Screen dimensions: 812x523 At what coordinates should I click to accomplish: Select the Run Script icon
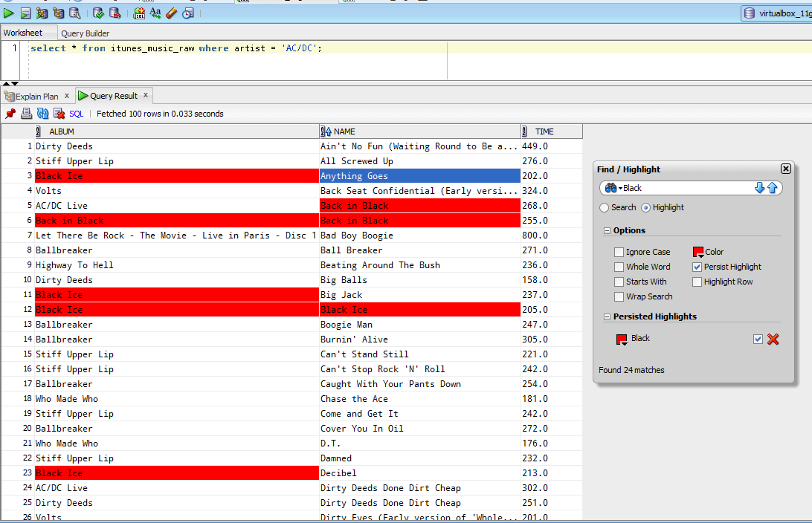[26, 13]
